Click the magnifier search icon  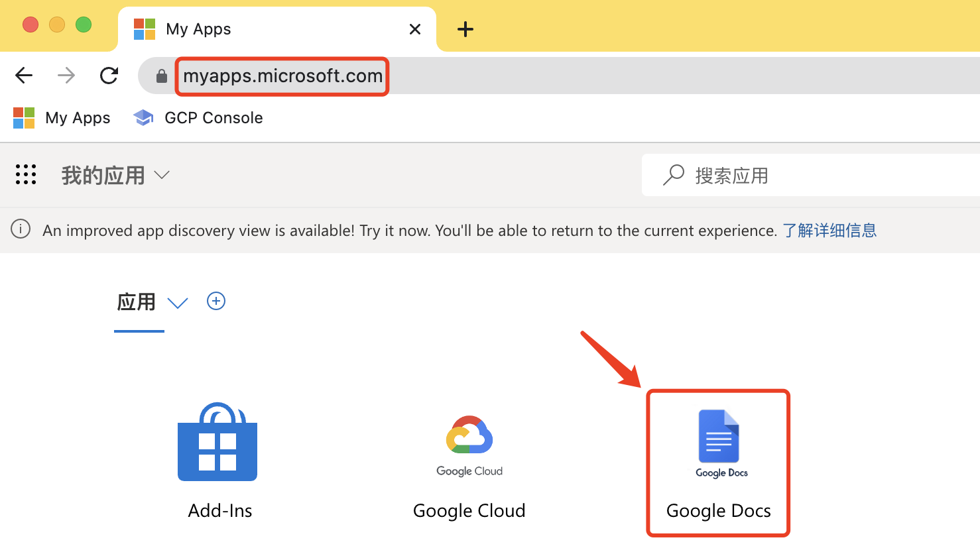[x=674, y=175]
